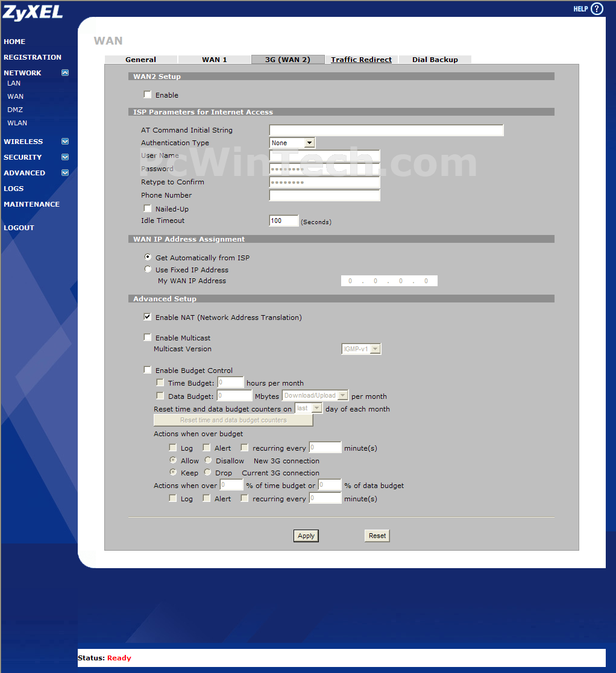
Task: Open the Traffic Redirect tab
Action: (362, 60)
